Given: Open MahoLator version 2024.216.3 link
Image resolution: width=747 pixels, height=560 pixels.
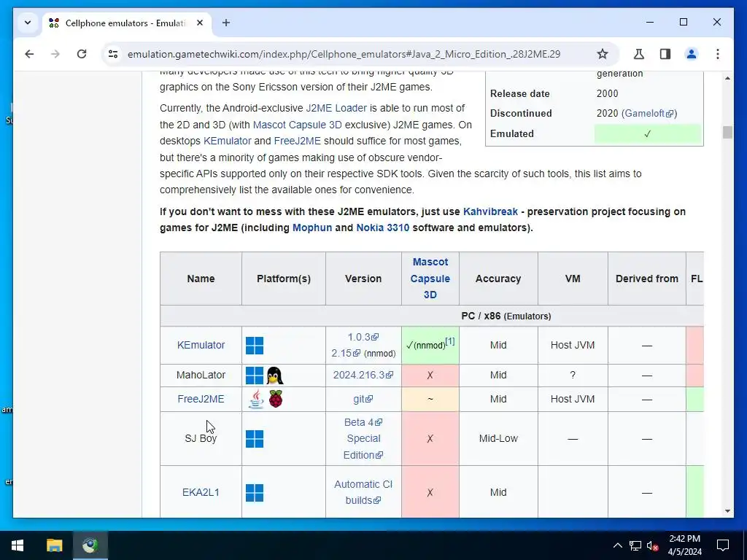Looking at the screenshot, I should (363, 375).
